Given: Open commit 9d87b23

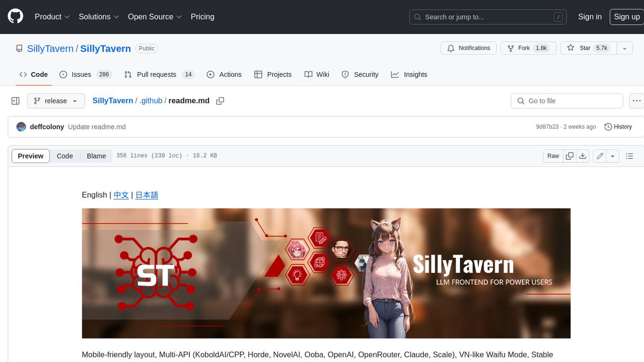Looking at the screenshot, I should pyautogui.click(x=547, y=127).
